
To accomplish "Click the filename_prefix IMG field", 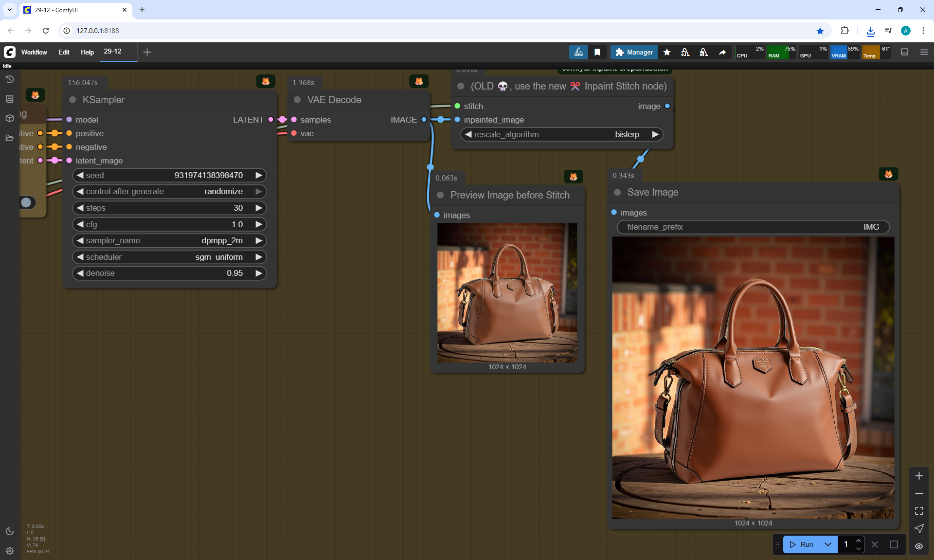I will (753, 227).
